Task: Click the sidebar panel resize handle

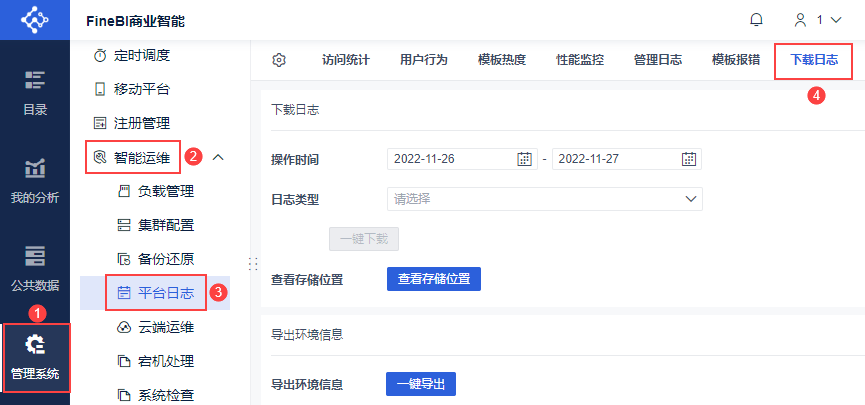Action: pos(252,263)
